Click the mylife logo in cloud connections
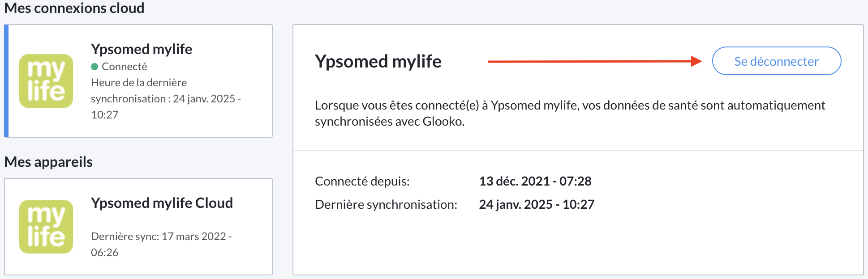The width and height of the screenshot is (868, 279). [x=46, y=81]
